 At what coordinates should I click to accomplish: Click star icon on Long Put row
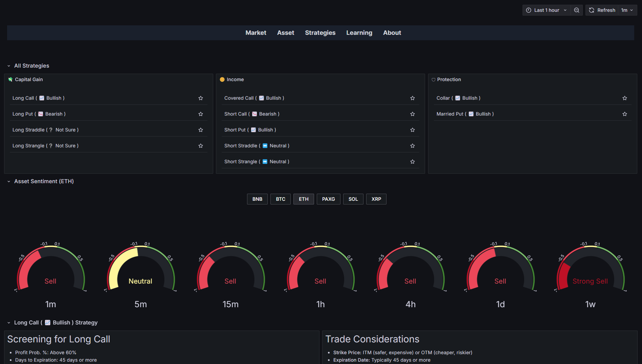pyautogui.click(x=201, y=114)
